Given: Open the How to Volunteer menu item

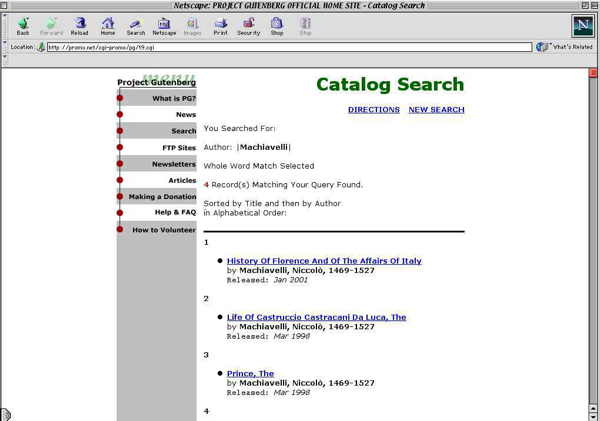Looking at the screenshot, I should pyautogui.click(x=164, y=230).
